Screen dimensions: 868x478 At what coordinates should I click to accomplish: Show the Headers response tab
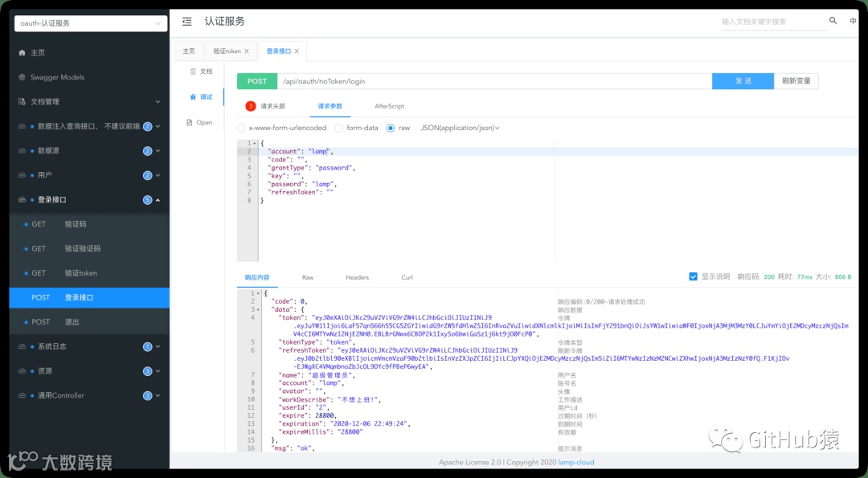click(357, 277)
